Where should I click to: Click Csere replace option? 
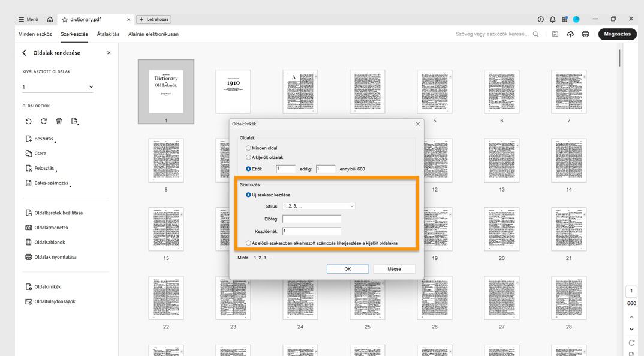pyautogui.click(x=36, y=153)
